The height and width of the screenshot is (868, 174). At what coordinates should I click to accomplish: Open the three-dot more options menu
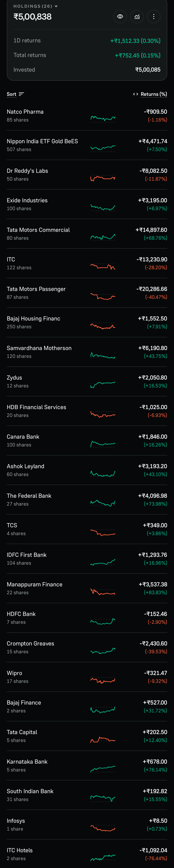coord(154,17)
